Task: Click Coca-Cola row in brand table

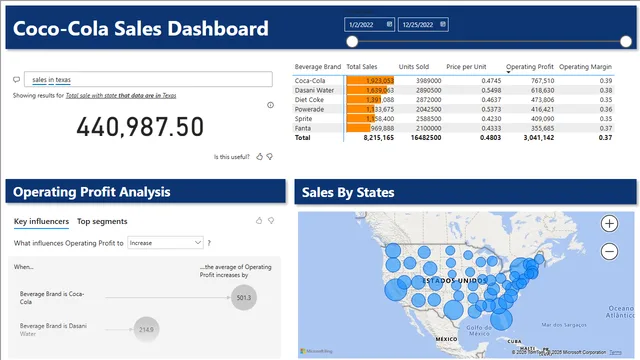Action: coord(453,80)
